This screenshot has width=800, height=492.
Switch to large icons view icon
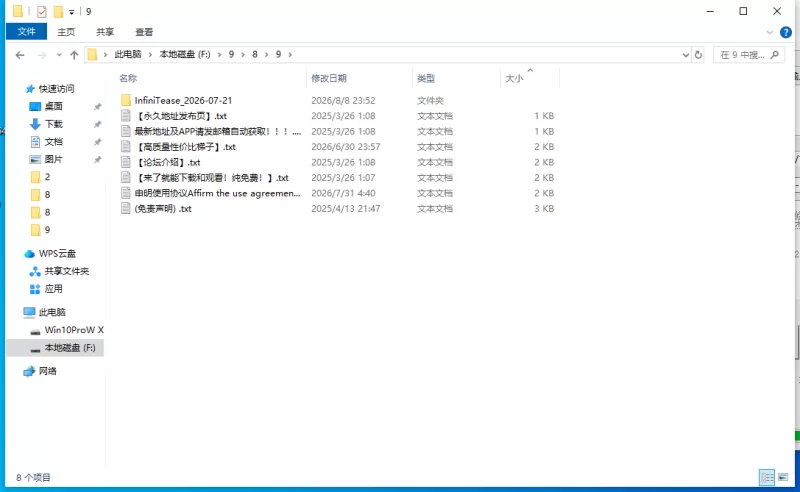point(783,477)
